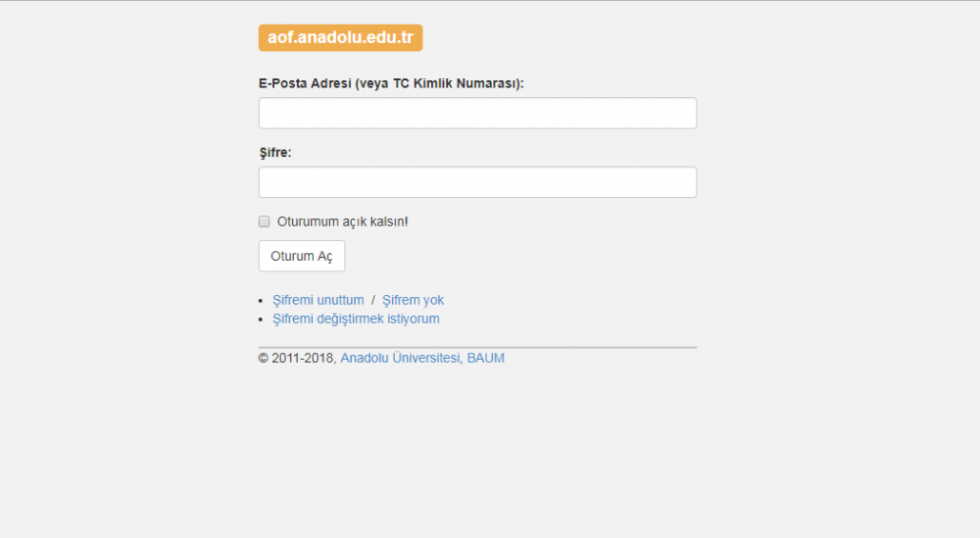
Task: Click the comma between Anadolu Üniversitesi and BAUM
Action: (x=462, y=361)
